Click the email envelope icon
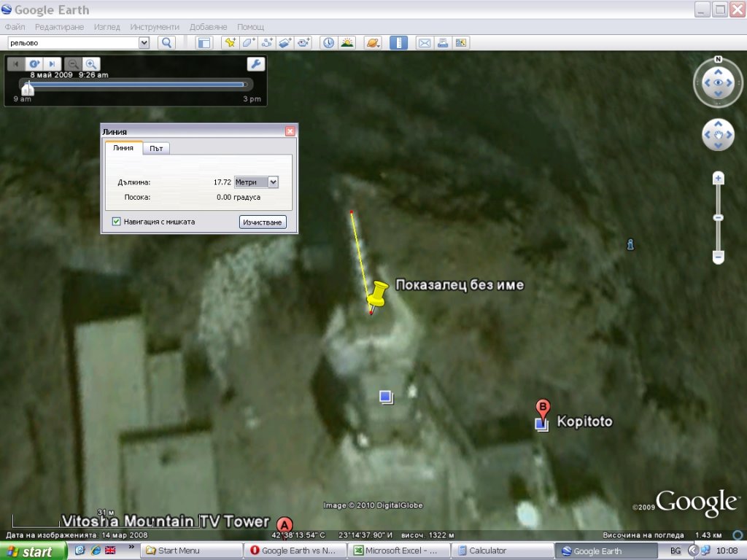The width and height of the screenshot is (747, 560). click(x=425, y=43)
